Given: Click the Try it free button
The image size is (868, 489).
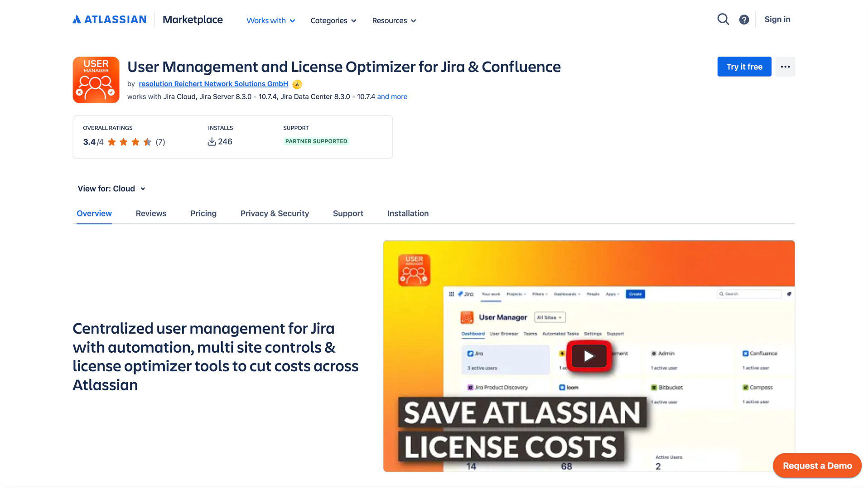Looking at the screenshot, I should pos(744,67).
